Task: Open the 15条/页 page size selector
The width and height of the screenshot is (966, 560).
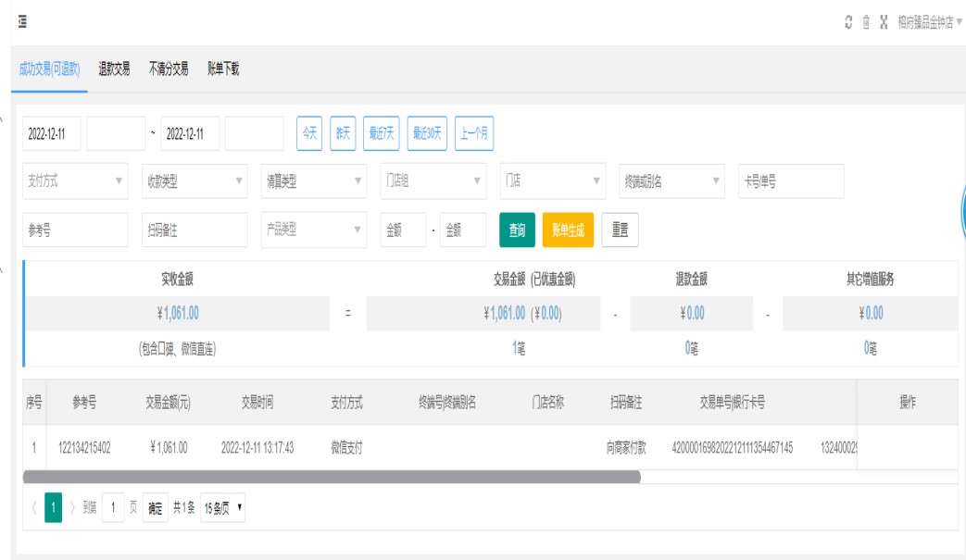Action: click(222, 507)
